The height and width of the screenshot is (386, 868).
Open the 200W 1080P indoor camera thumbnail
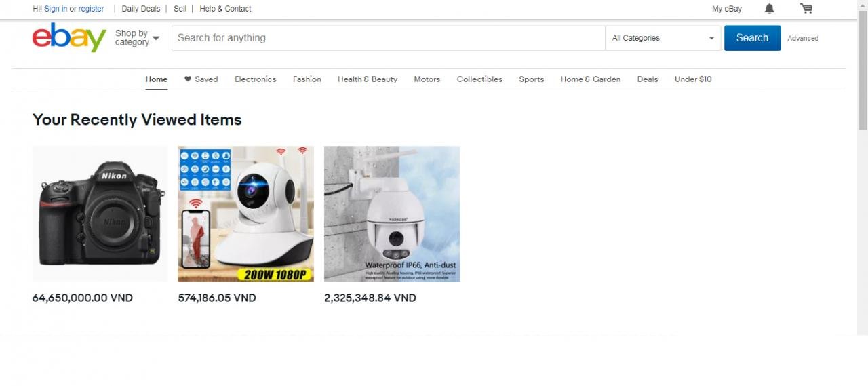point(245,214)
